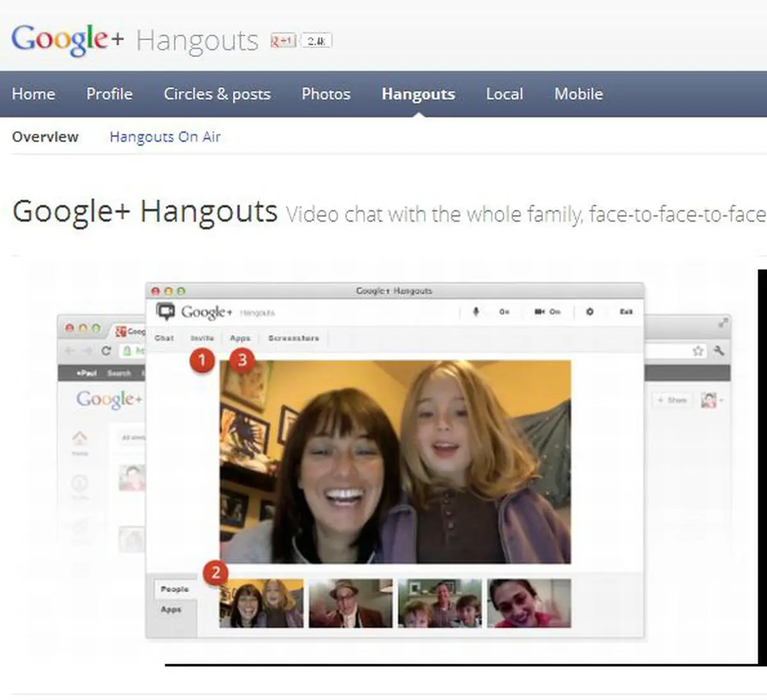
Task: Select the Apps tab below People
Action: 171,609
